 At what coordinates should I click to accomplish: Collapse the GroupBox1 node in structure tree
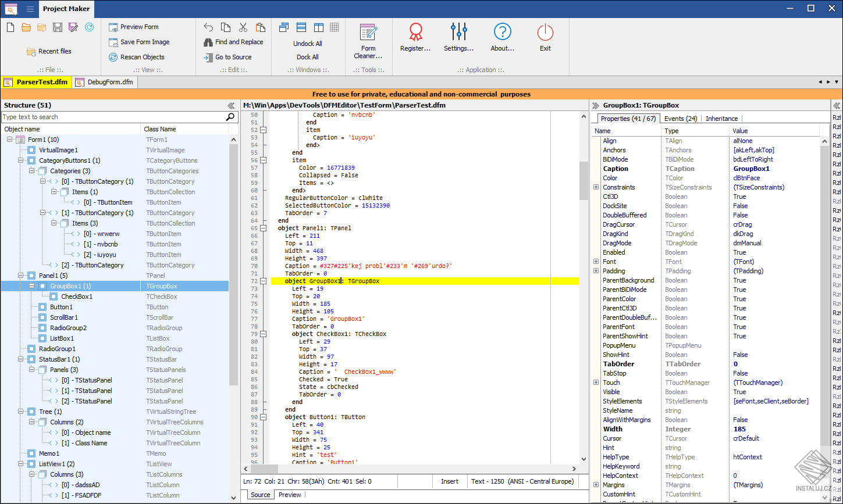31,286
